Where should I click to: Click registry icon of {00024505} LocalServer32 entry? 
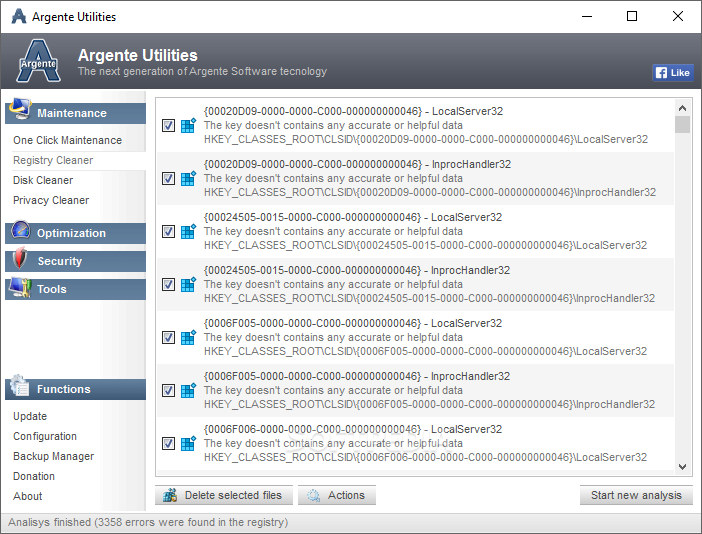point(188,231)
